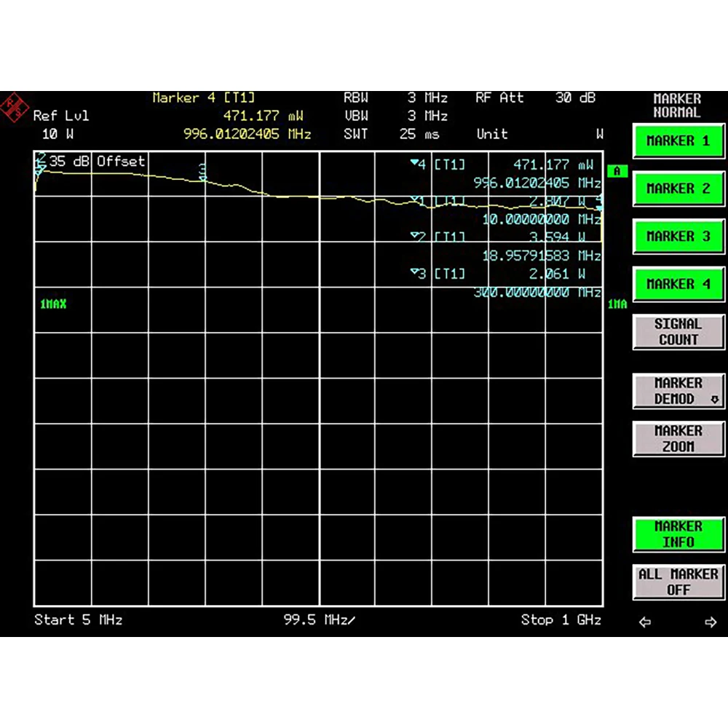Select the marker 4 triangle in marker list
728x728 pixels.
tap(414, 165)
